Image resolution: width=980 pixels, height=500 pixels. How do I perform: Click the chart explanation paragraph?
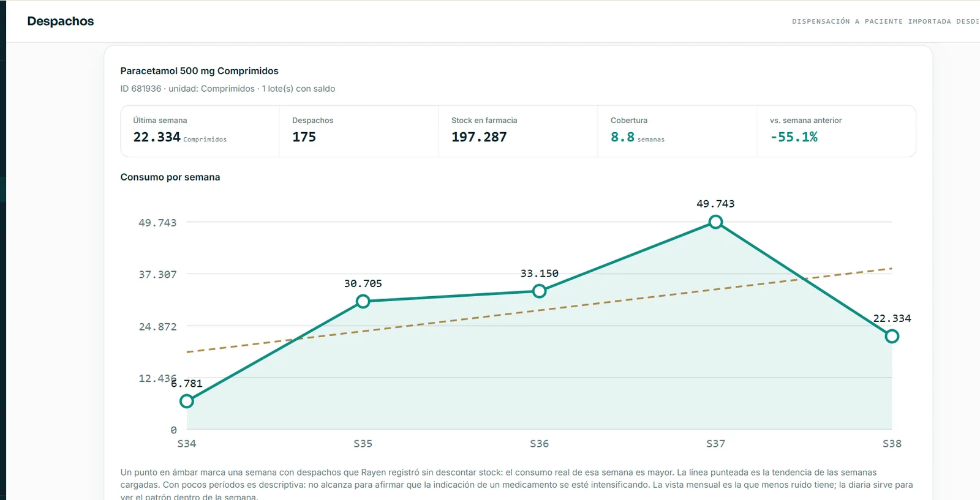click(x=516, y=485)
